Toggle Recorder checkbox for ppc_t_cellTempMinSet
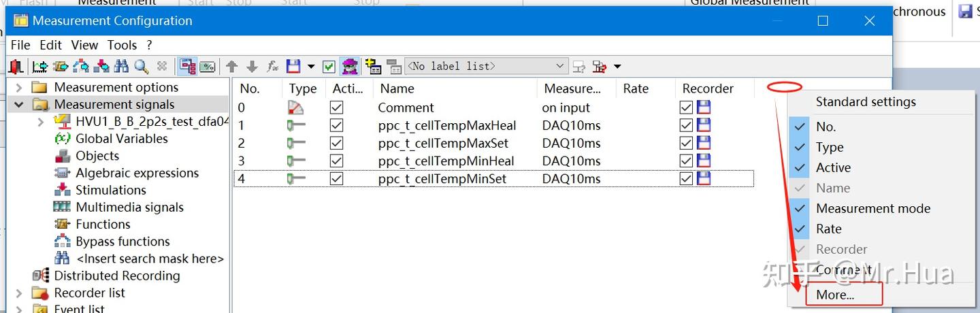Image resolution: width=980 pixels, height=313 pixels. tap(686, 178)
